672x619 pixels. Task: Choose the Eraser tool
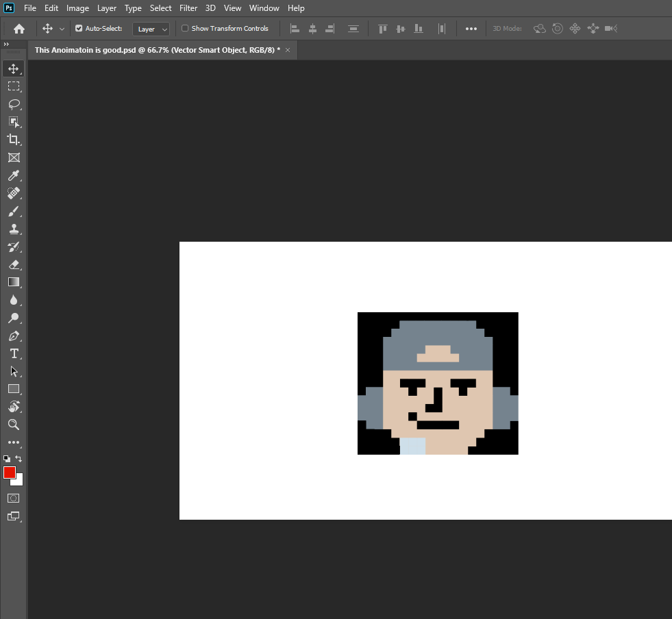click(x=14, y=264)
